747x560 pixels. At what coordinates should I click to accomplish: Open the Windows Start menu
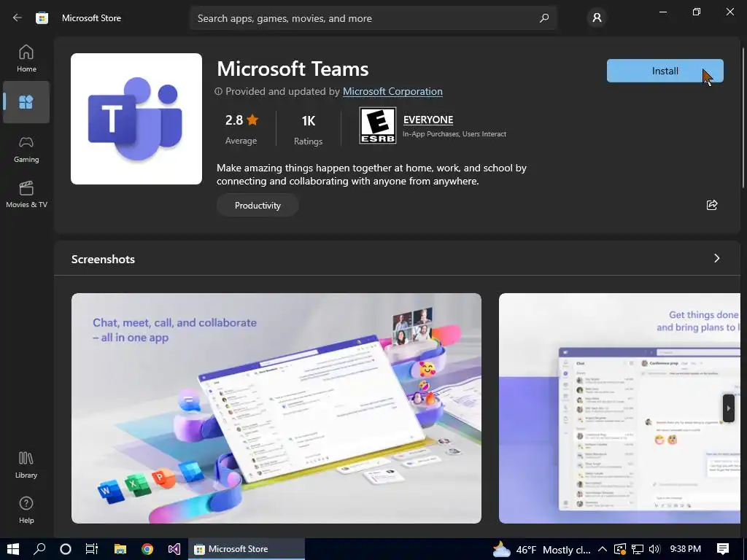pyautogui.click(x=13, y=549)
